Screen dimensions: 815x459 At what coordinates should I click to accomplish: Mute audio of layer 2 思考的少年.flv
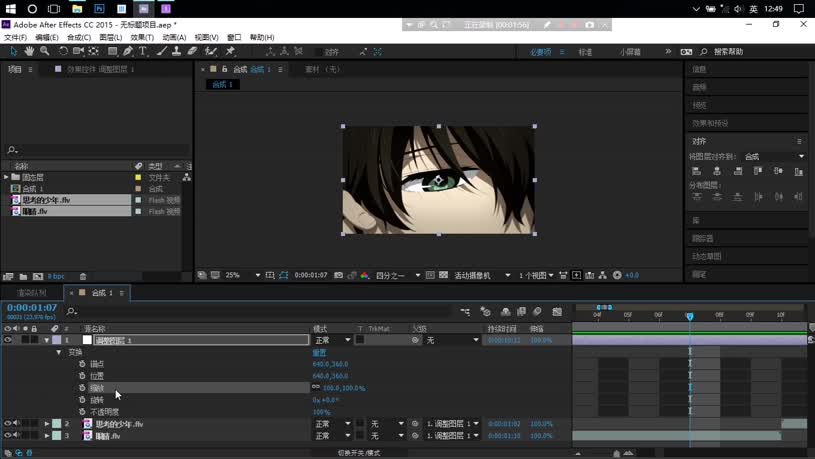[16, 424]
